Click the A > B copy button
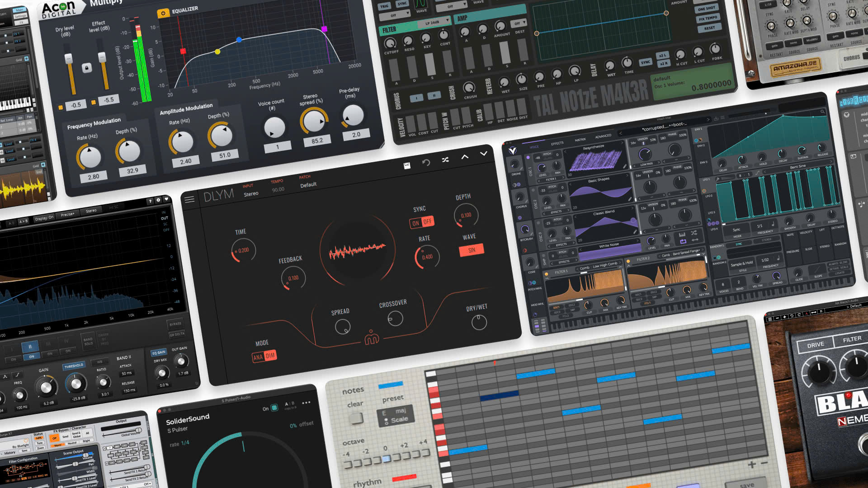 [x=23, y=221]
